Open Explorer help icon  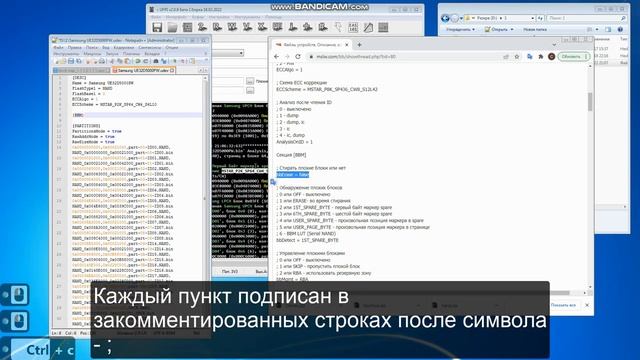tap(620, 29)
